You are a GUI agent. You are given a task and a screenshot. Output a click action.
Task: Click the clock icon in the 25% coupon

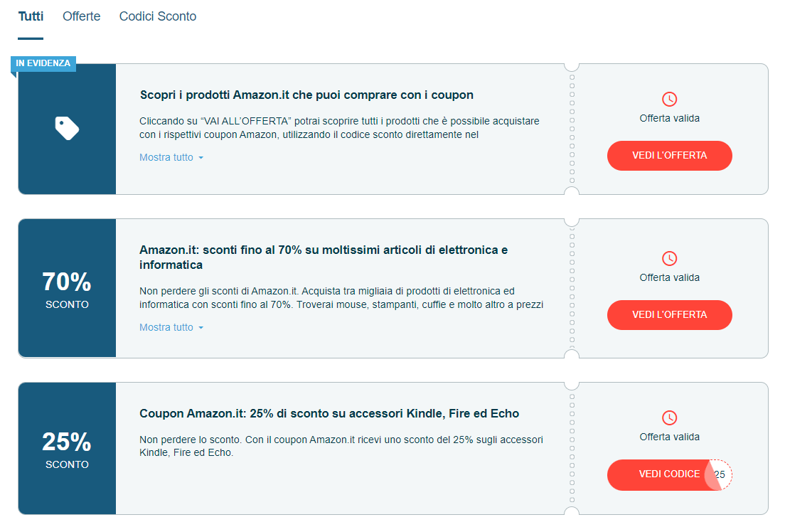pos(669,417)
